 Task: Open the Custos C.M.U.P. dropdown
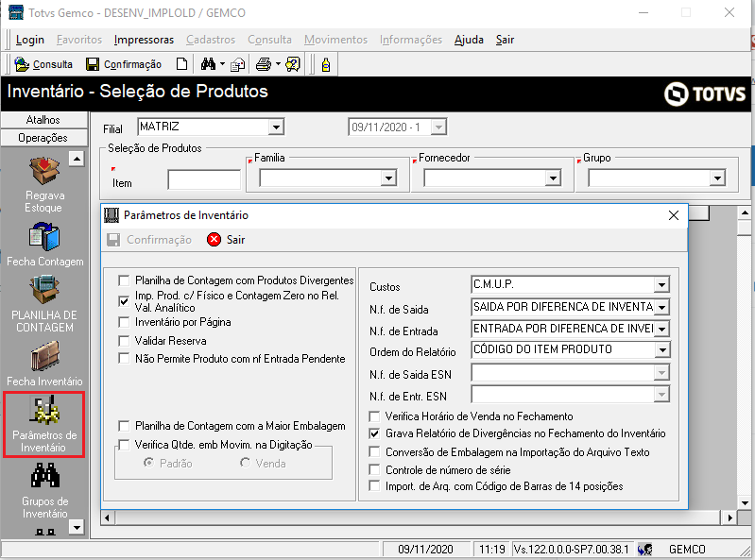pos(661,285)
